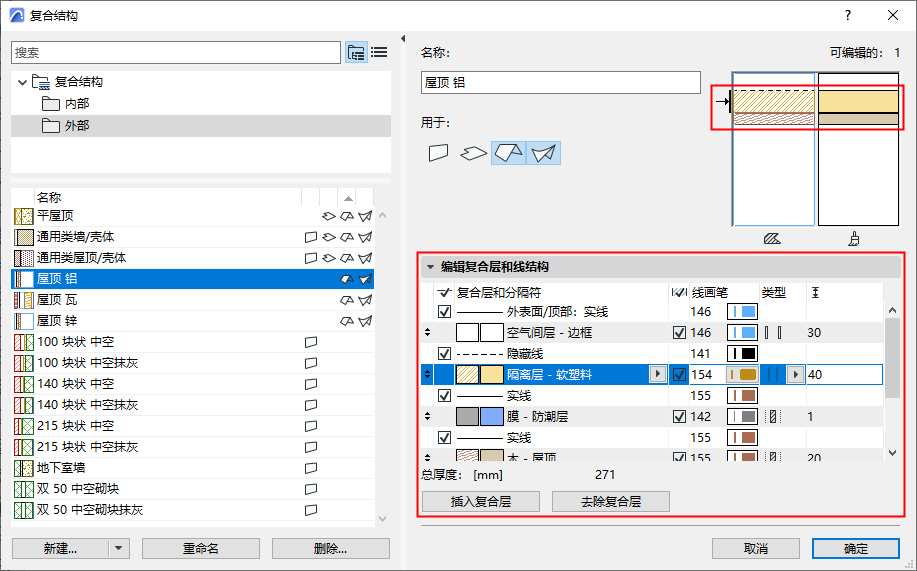Toggle end-line checkbox of 隔离层 - 软塑料
Screen dimensions: 917x571
[679, 374]
